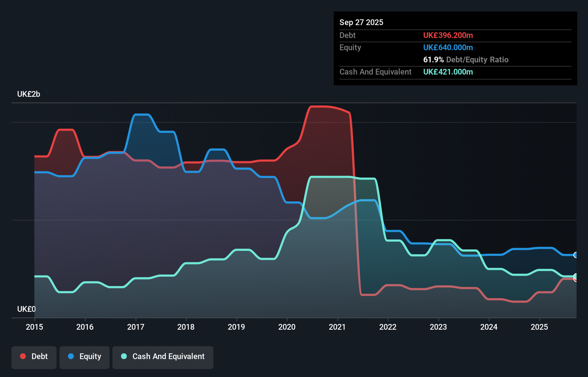Click the UK£2b axis label
Image resolution: width=588 pixels, height=377 pixels.
coord(29,94)
